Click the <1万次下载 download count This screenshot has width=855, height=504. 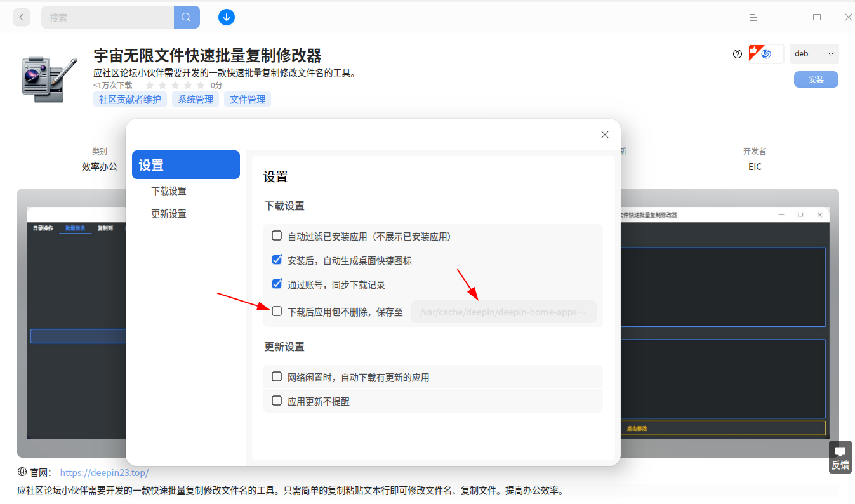[x=113, y=85]
